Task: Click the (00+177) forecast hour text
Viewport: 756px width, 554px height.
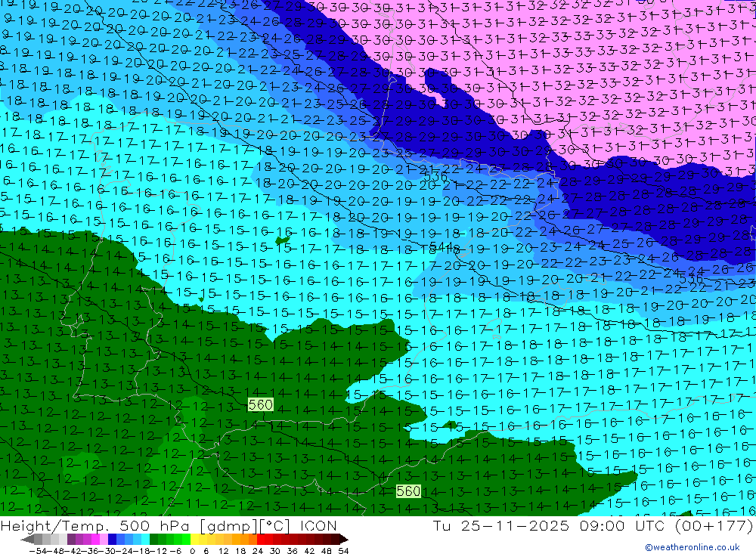Action: [x=714, y=526]
